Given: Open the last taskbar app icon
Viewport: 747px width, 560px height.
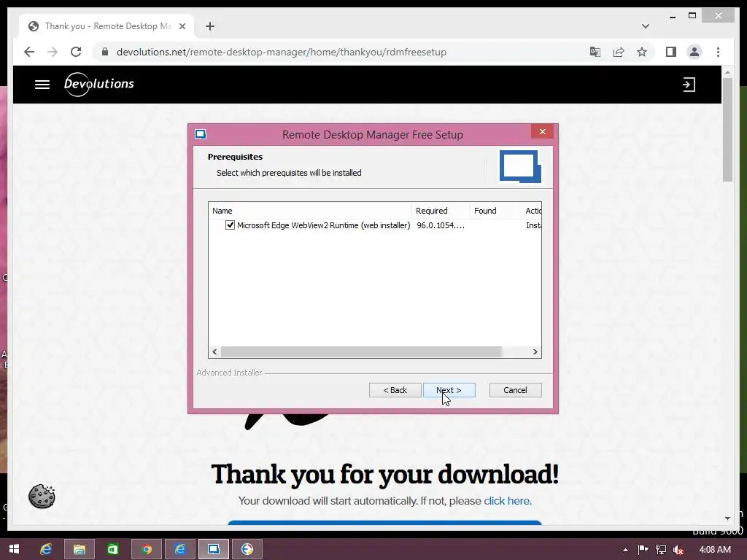Looking at the screenshot, I should click(247, 549).
